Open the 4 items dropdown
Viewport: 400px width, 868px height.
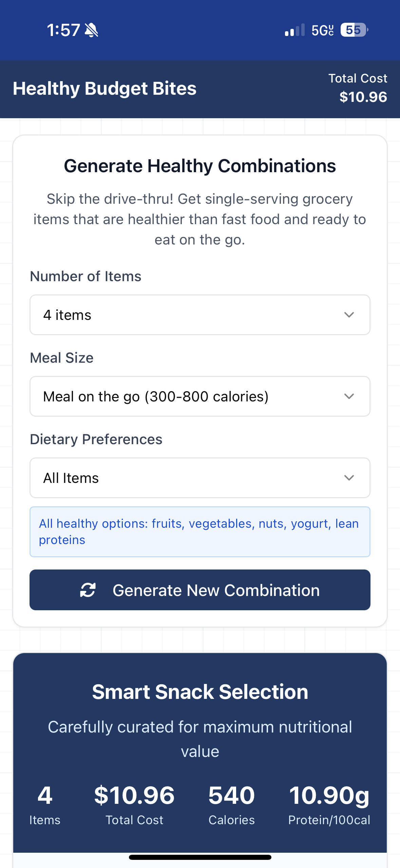click(200, 315)
